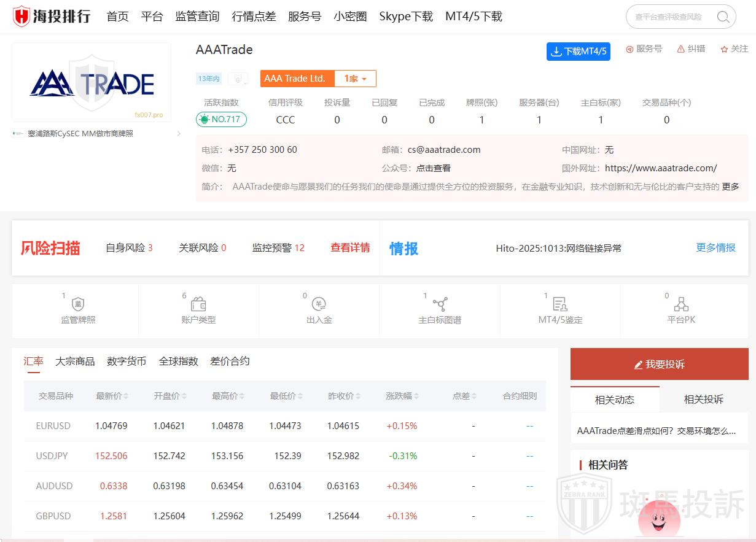This screenshot has width=756, height=542.
Task: Open the 监管牌照 license icon
Action: pyautogui.click(x=78, y=304)
